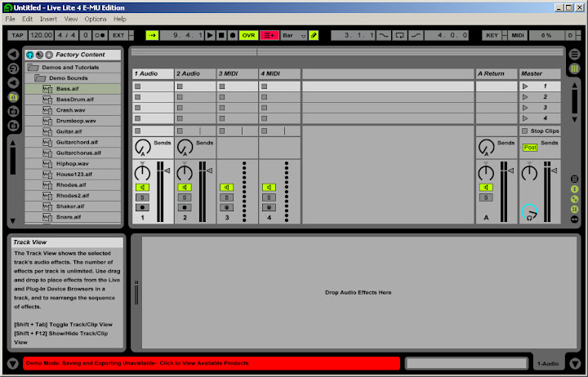Screen dimensions: 588x377
Task: Click the Master cue volume blue knob
Action: point(529,212)
